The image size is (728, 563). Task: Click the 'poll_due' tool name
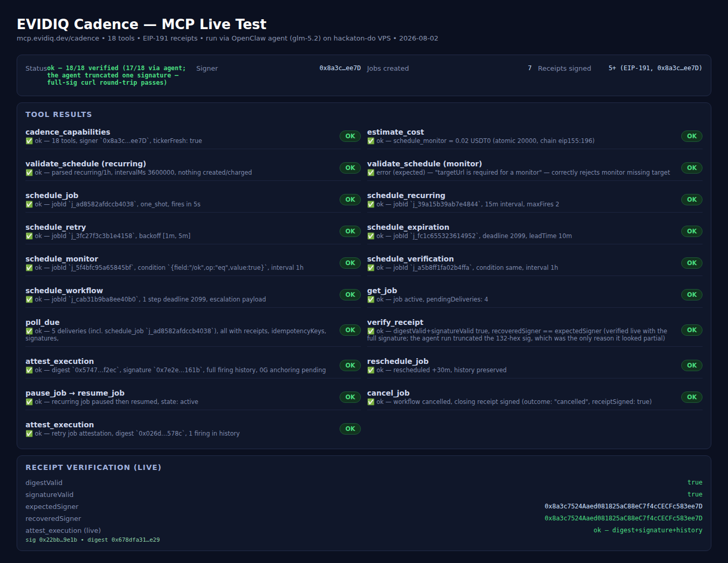pos(43,322)
